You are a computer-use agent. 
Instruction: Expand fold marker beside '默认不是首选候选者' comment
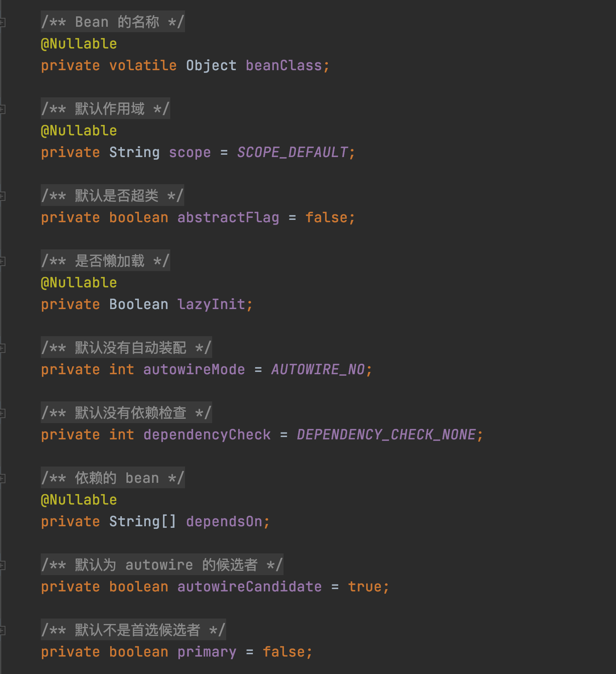tap(2, 631)
